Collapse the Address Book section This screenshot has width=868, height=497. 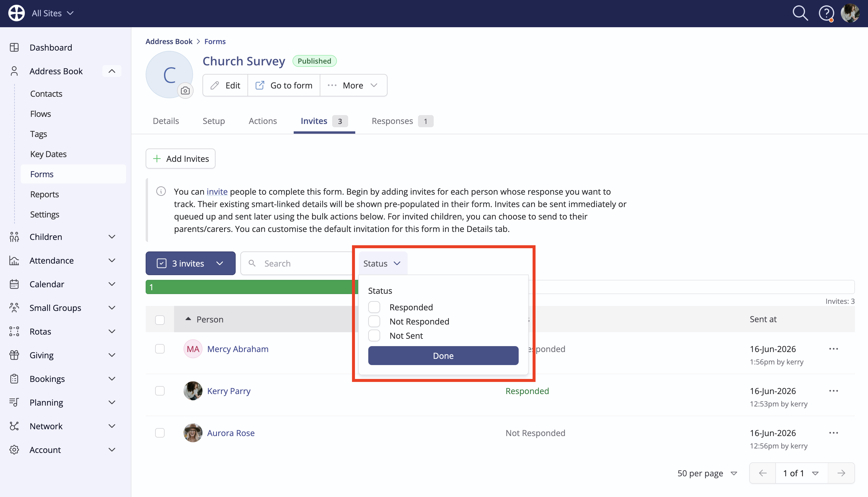point(112,71)
